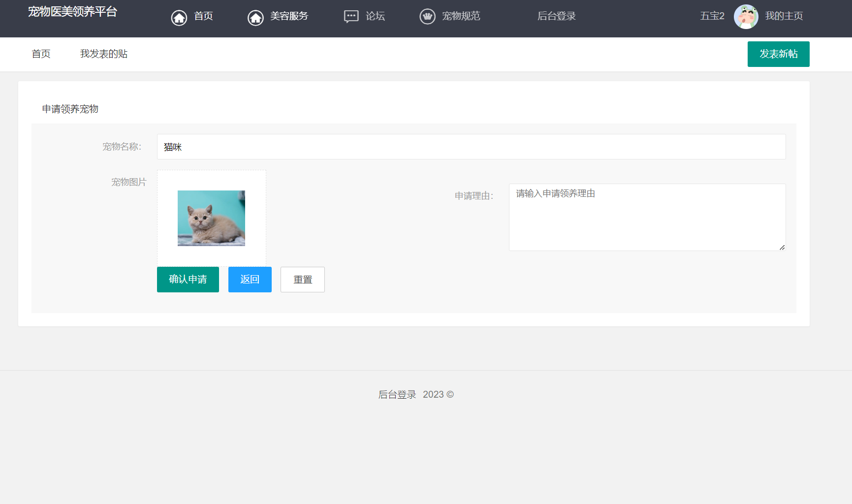Visit 我的主页 link
This screenshot has width=852, height=504.
pyautogui.click(x=784, y=16)
